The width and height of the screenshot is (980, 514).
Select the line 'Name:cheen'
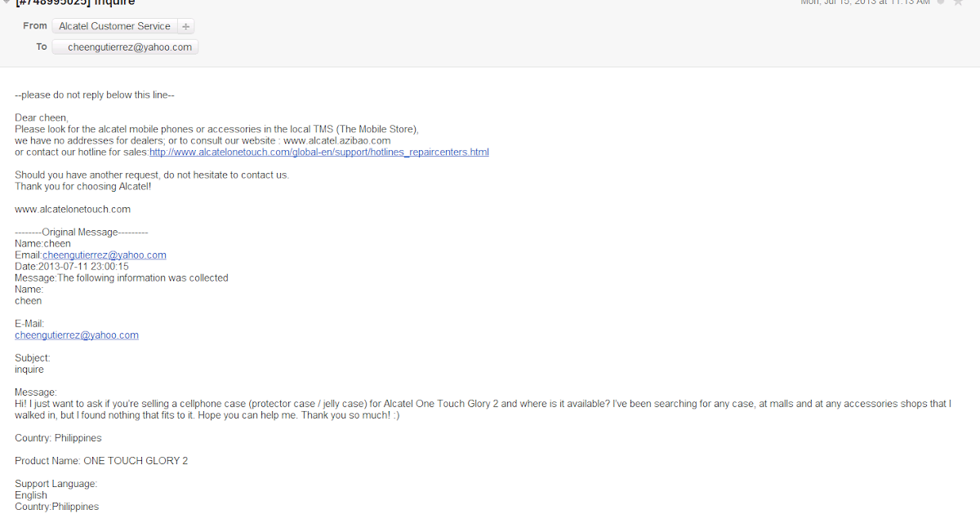point(42,243)
